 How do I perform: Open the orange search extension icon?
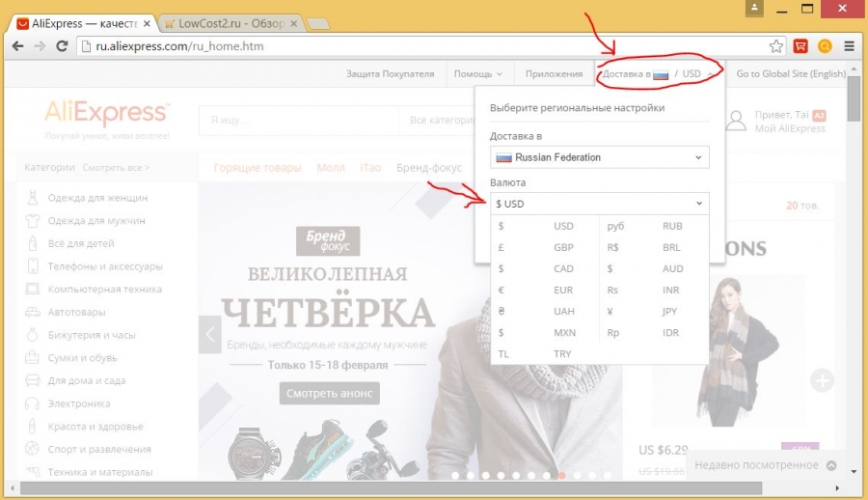pos(825,46)
